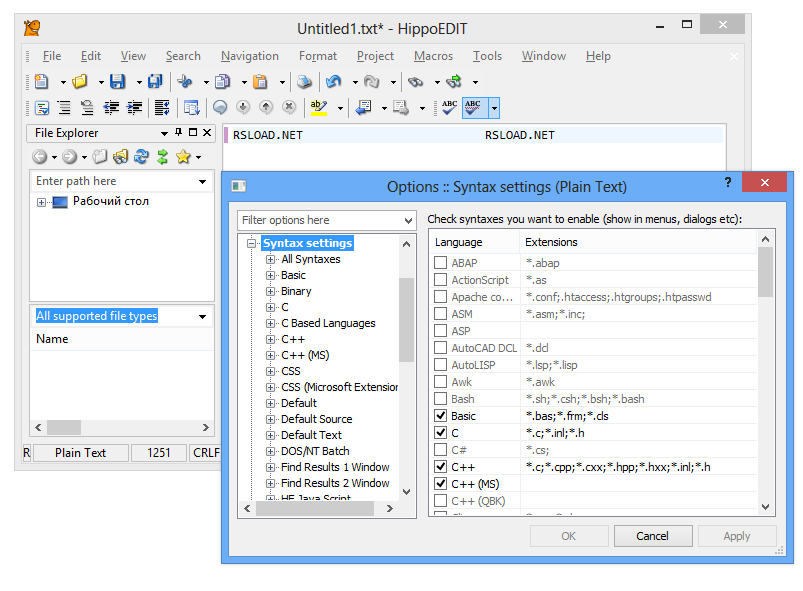This screenshot has width=803, height=591.
Task: Click the Cancel button
Action: point(652,536)
